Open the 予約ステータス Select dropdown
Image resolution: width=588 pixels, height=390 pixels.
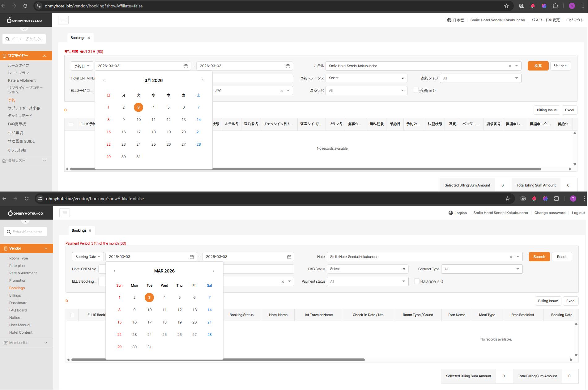366,78
